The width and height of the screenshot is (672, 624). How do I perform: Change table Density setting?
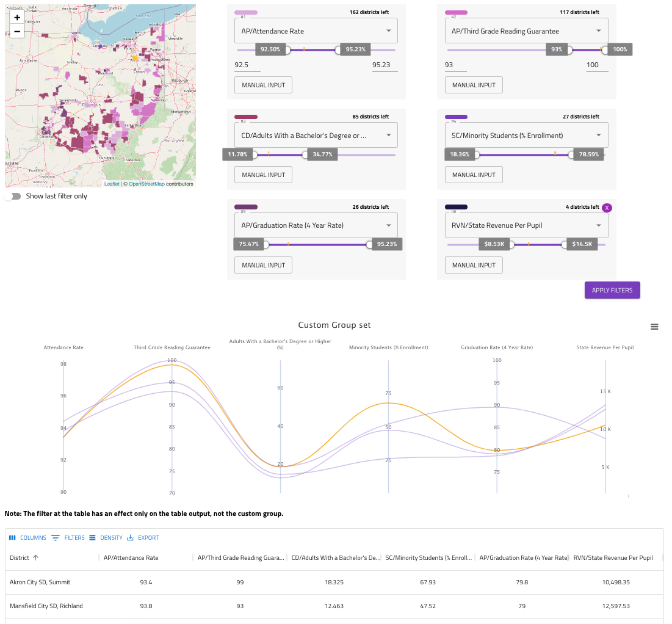pos(106,538)
